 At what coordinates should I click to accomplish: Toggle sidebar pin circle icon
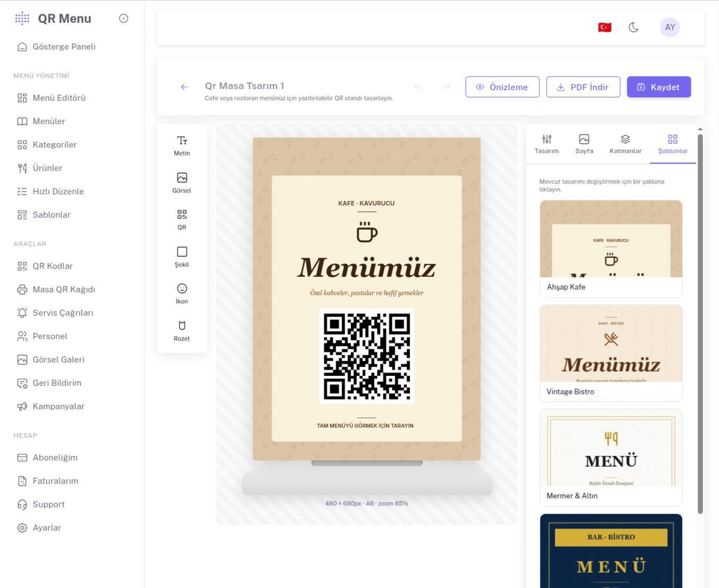point(124,19)
